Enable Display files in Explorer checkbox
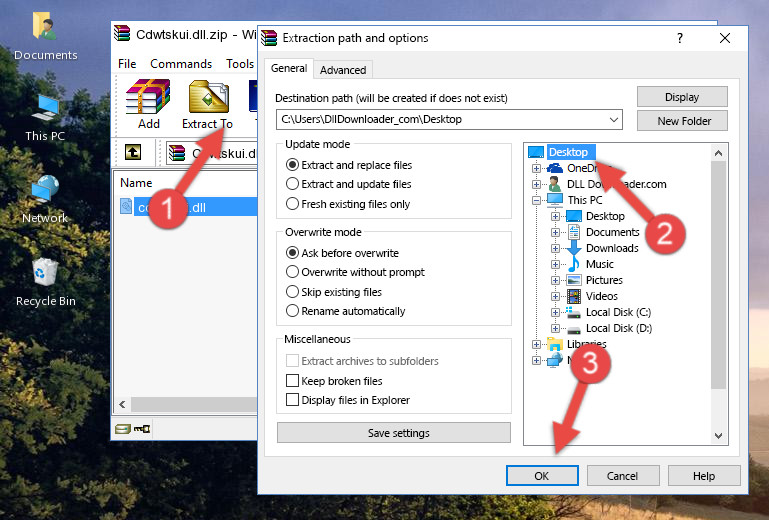Viewport: 769px width, 520px height. (x=292, y=400)
